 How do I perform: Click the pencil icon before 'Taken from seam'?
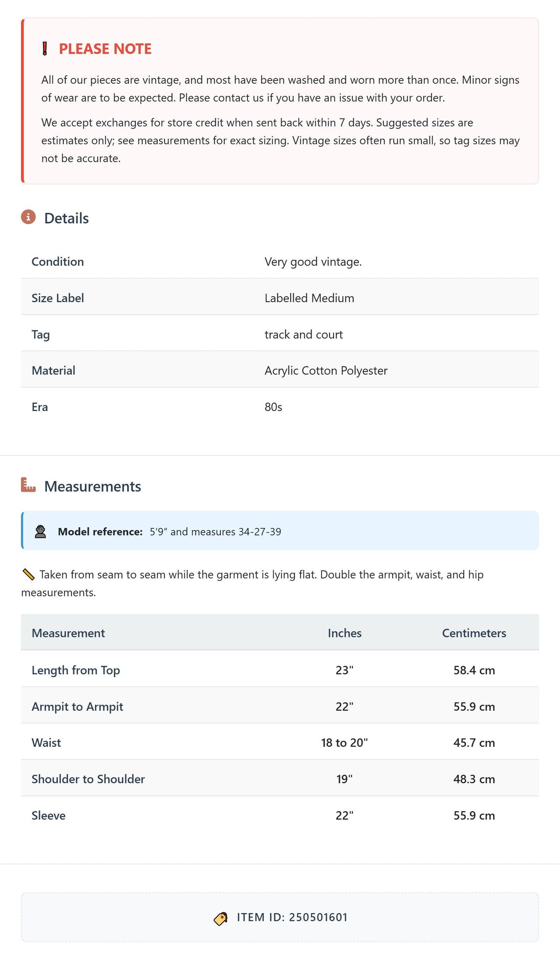(29, 575)
